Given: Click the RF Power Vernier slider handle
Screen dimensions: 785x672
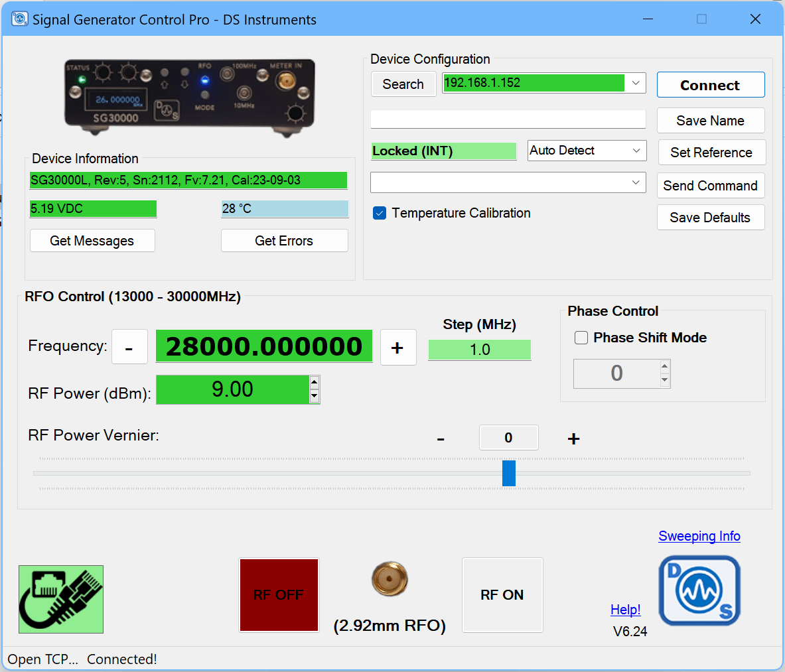Looking at the screenshot, I should (509, 473).
